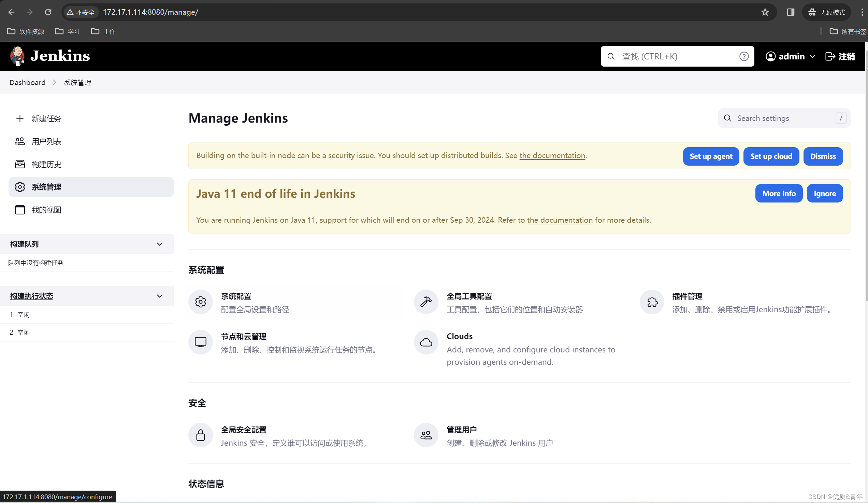Click the logout arrow icon beside 注销
Image resolution: width=868 pixels, height=503 pixels.
[x=830, y=56]
